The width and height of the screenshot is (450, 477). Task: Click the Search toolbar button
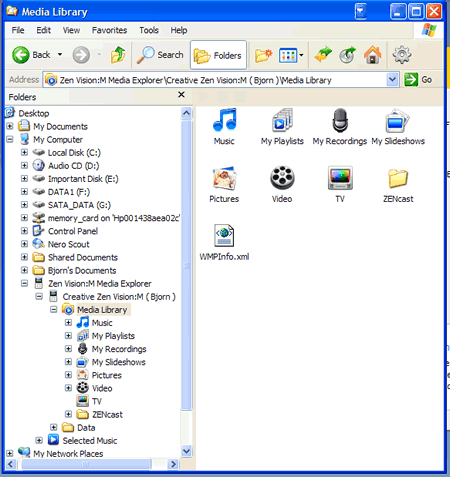[x=161, y=55]
